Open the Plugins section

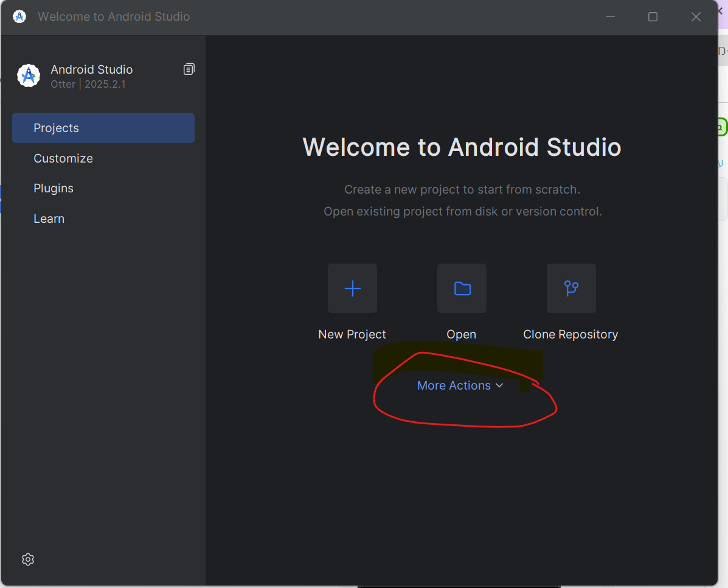(54, 189)
